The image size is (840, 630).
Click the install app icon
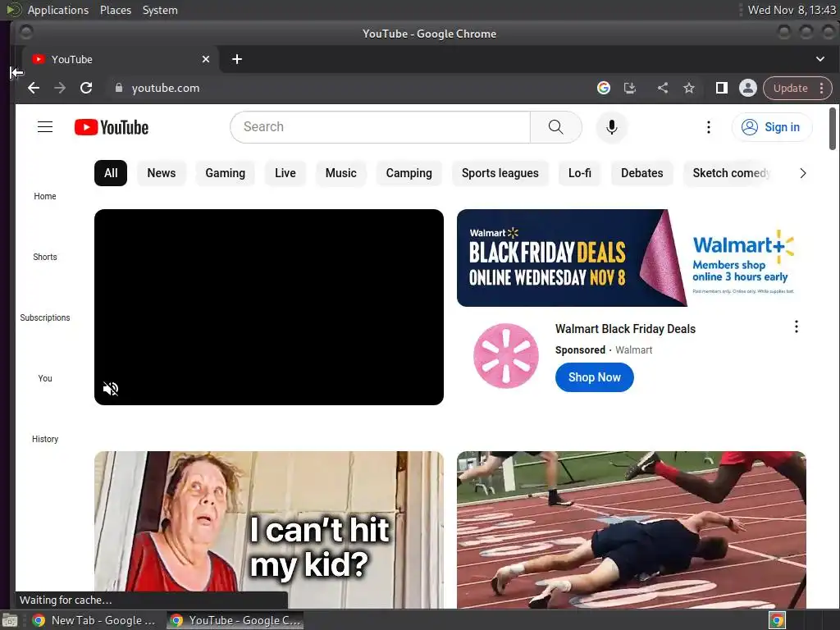coord(630,88)
